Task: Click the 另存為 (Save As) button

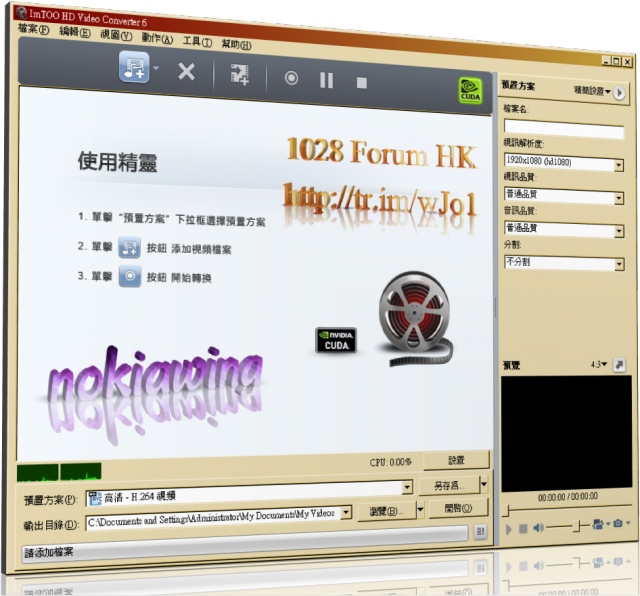Action: [446, 486]
